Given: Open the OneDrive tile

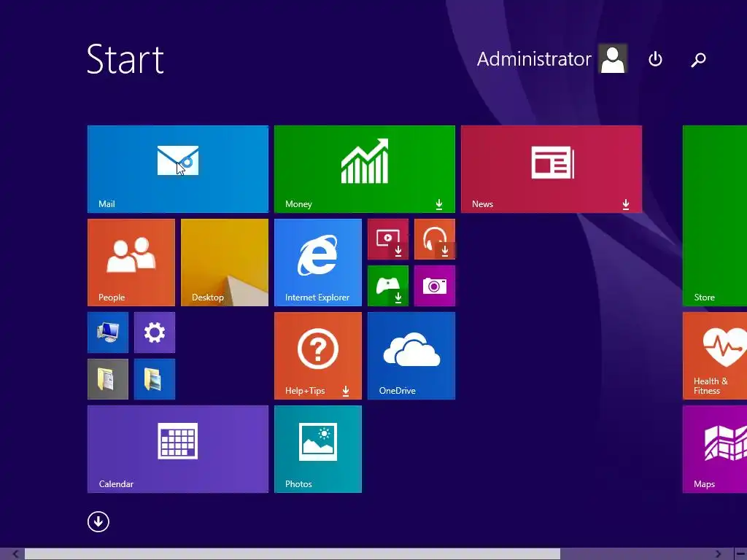Looking at the screenshot, I should (411, 356).
